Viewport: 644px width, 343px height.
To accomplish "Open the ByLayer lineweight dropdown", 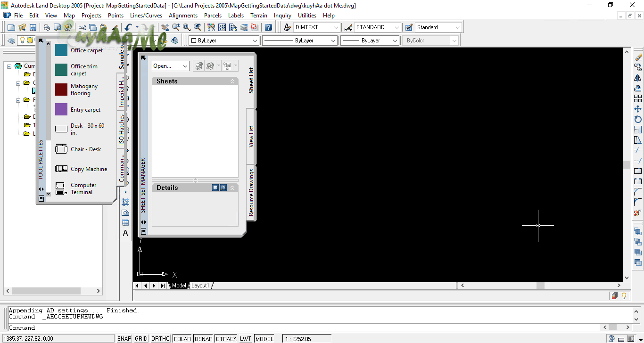I will [395, 41].
